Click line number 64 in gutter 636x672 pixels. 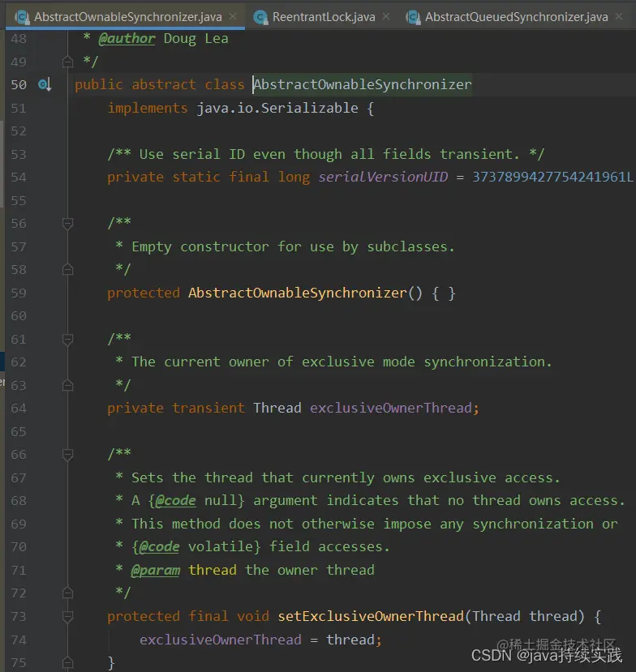tap(19, 408)
